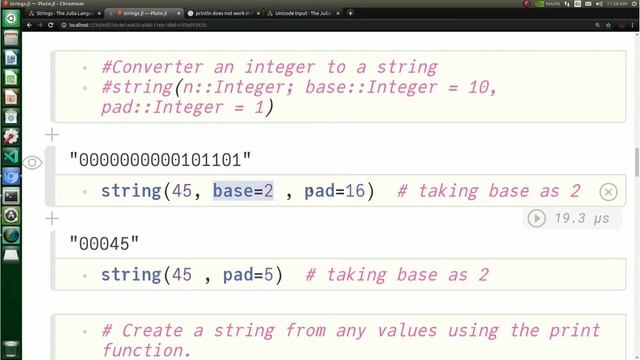
Task: Launch LibreOffice Calc from the dock
Action: tap(11, 78)
